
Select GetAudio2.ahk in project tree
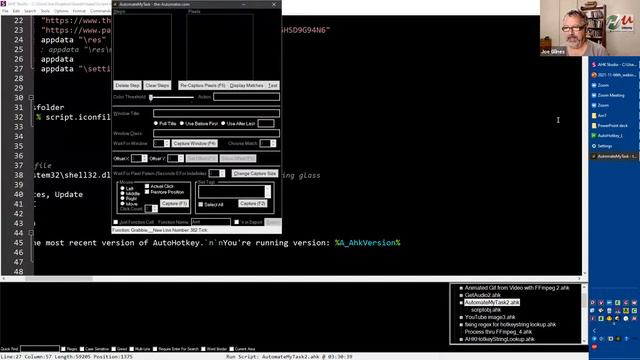tap(482, 295)
